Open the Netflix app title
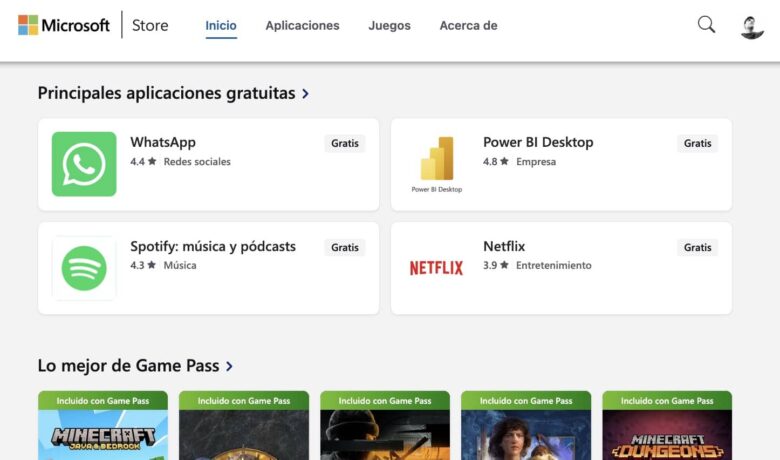The height and width of the screenshot is (460, 780). coord(504,246)
